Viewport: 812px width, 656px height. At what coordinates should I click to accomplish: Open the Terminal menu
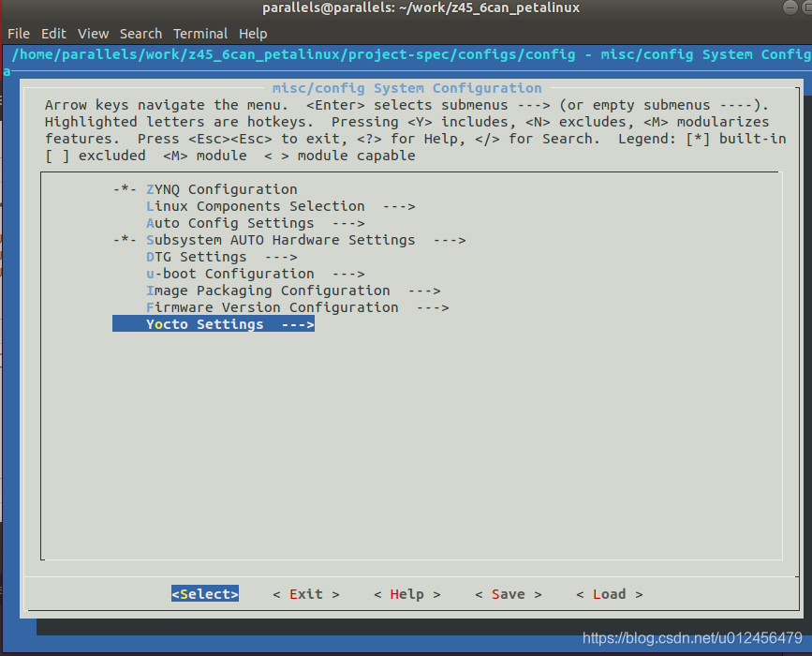(x=200, y=34)
